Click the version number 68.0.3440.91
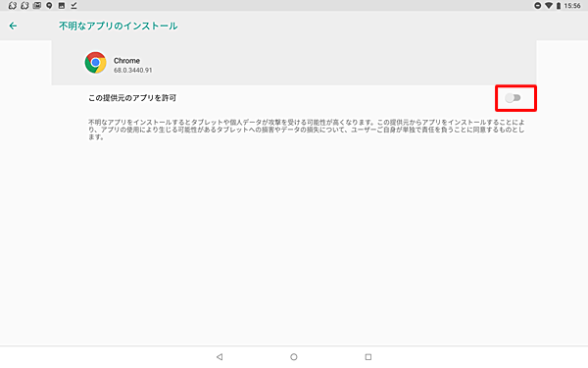The height and width of the screenshot is (368, 588). (x=132, y=71)
